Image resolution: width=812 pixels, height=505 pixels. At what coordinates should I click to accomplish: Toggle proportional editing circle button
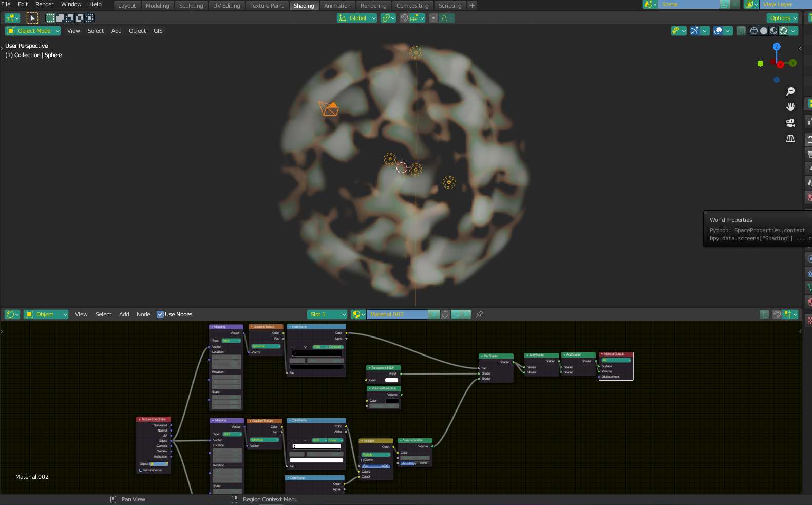(433, 18)
